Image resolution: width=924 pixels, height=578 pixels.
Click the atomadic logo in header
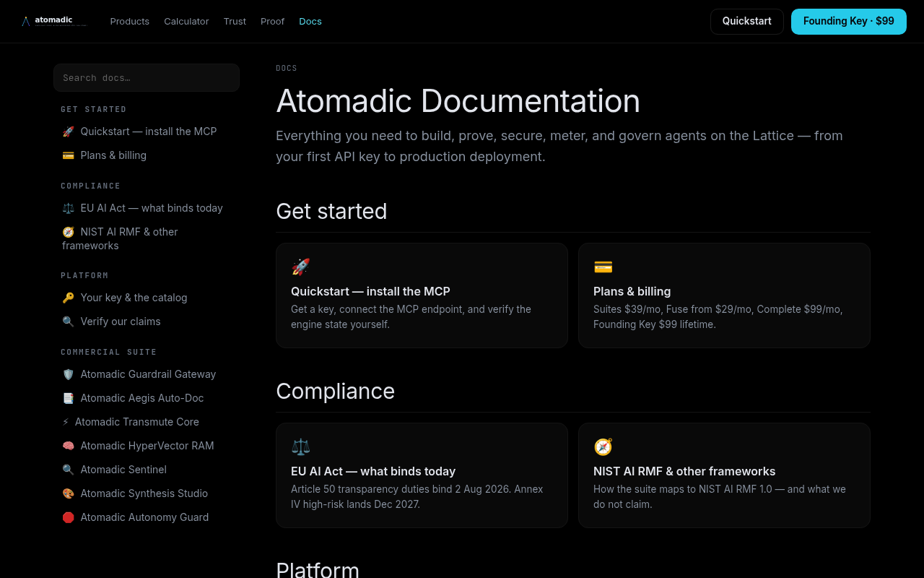(x=53, y=21)
